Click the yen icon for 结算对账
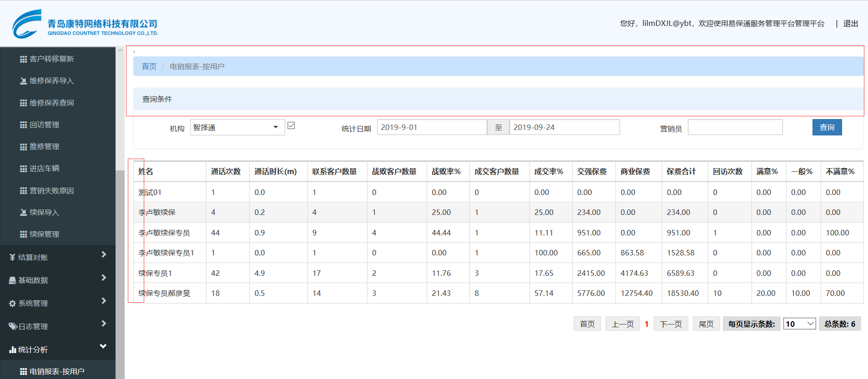This screenshot has width=868, height=379. coord(12,258)
